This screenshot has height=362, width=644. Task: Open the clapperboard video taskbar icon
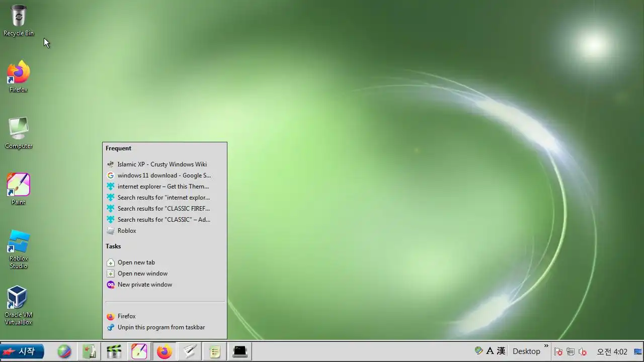(x=114, y=351)
